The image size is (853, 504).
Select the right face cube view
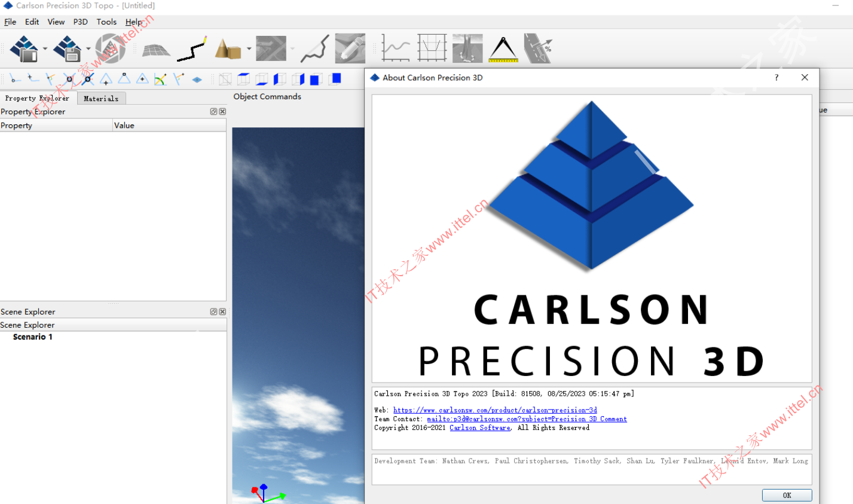point(298,79)
